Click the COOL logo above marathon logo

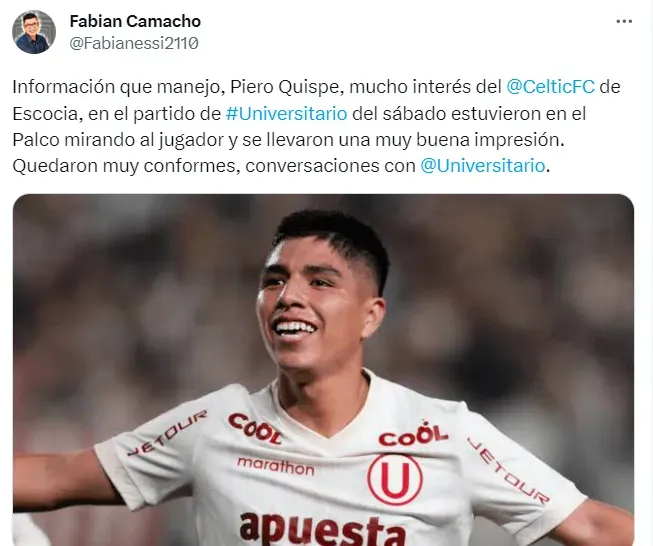255,428
